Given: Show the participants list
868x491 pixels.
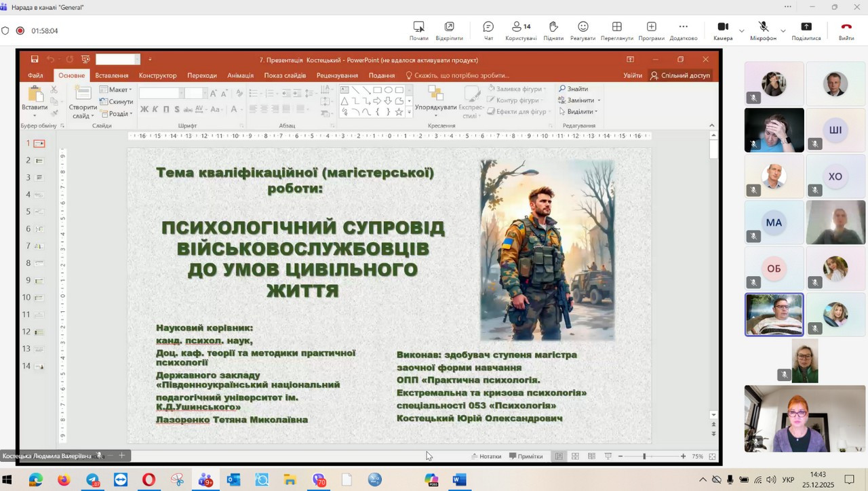Looking at the screenshot, I should coord(520,30).
